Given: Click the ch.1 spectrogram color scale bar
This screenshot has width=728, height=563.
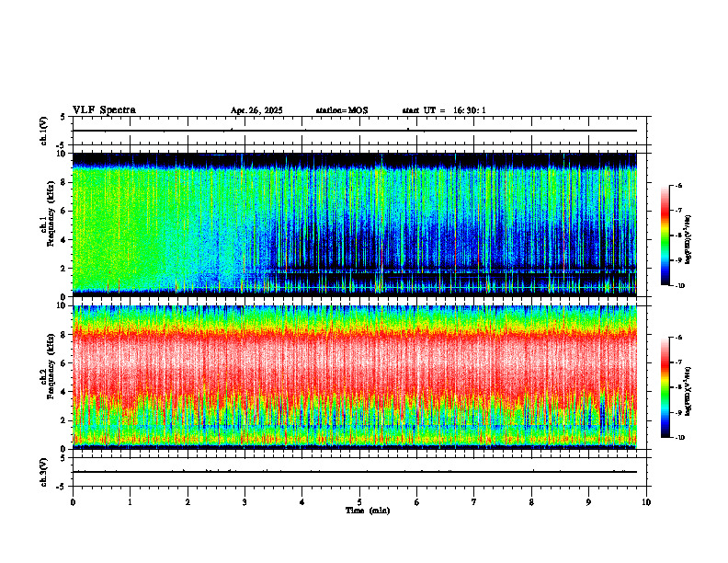Looking at the screenshot, I should click(x=665, y=236).
